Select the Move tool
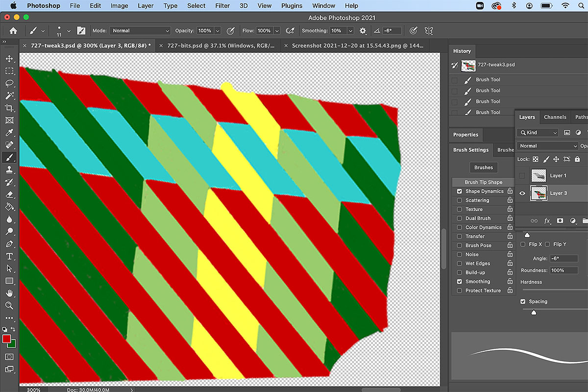Screen dimensions: 588x392 pyautogui.click(x=9, y=59)
